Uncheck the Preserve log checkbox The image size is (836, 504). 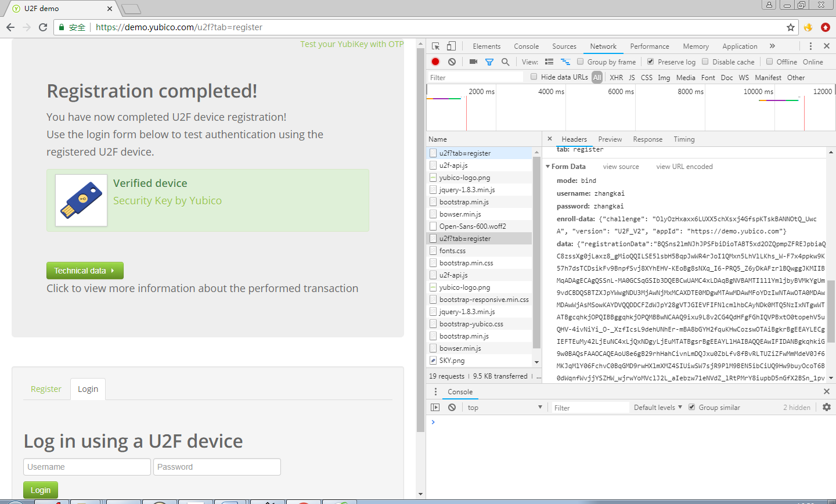[x=650, y=62]
